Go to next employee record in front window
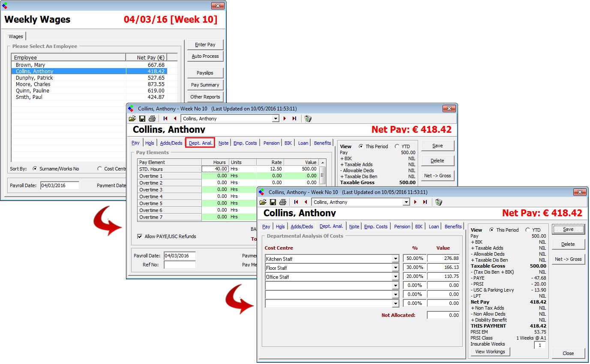 click(415, 202)
